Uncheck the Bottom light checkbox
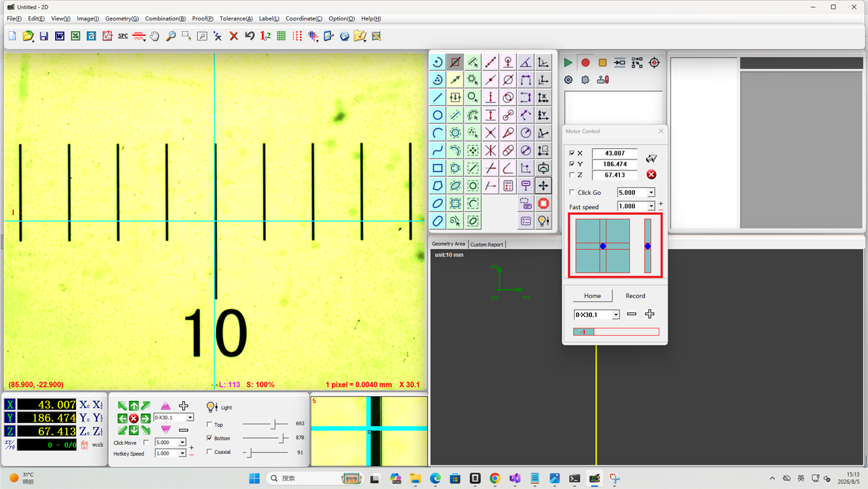The height and width of the screenshot is (489, 868). 209,438
